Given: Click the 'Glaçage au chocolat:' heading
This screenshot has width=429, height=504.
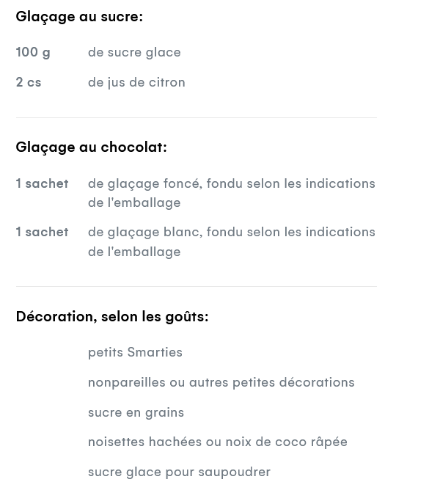Looking at the screenshot, I should click(91, 147).
